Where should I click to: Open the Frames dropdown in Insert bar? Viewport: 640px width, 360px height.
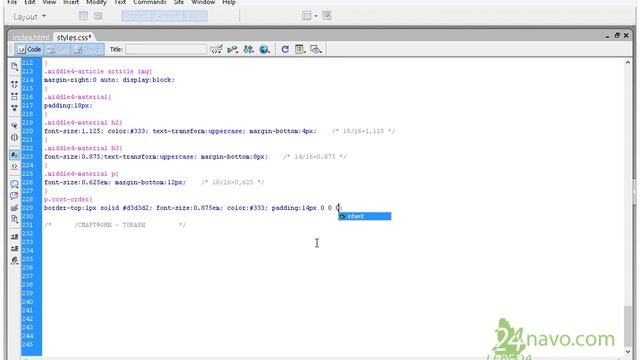pyautogui.click(x=309, y=16)
